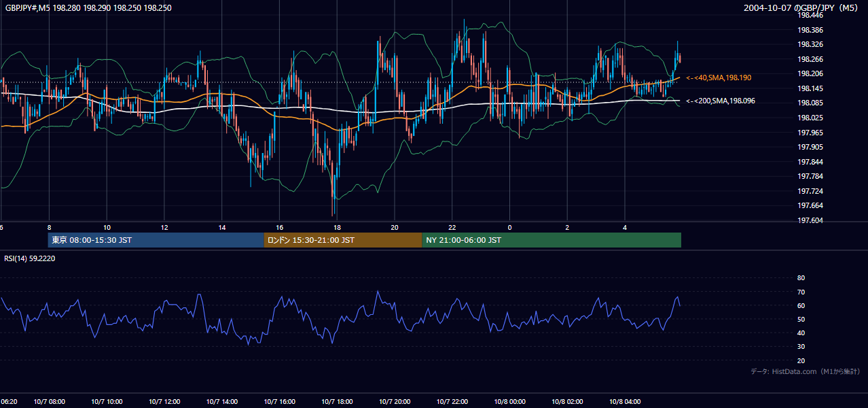Viewport: 868px width, 408px height.
Task: Click RSI scale value 70
Action: (801, 292)
